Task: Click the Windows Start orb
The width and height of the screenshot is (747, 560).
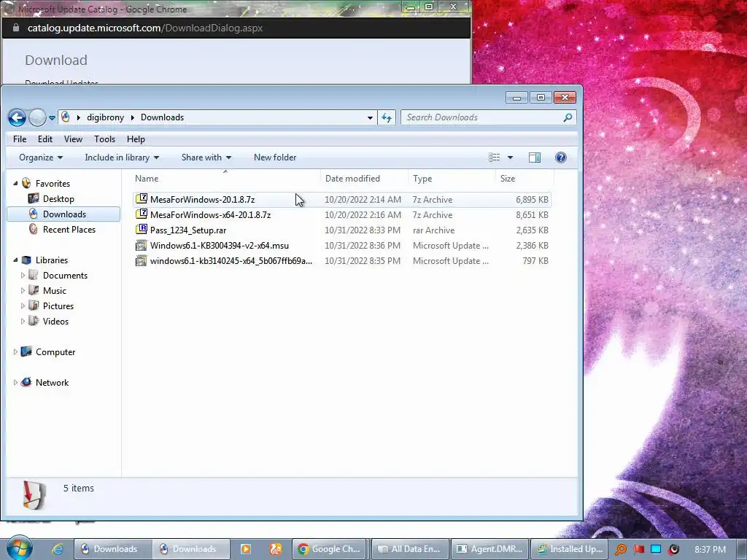Action: [19, 548]
